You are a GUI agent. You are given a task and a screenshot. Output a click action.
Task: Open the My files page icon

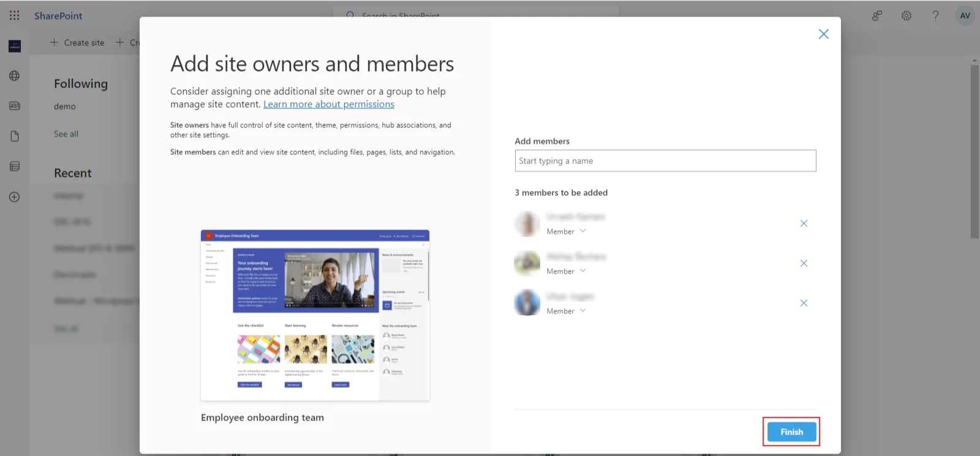tap(15, 136)
